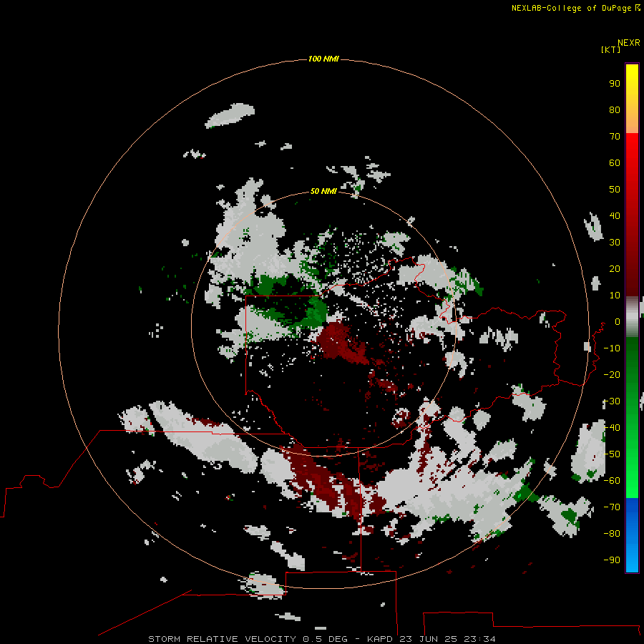Click the 70 value on velocity scale

point(615,137)
